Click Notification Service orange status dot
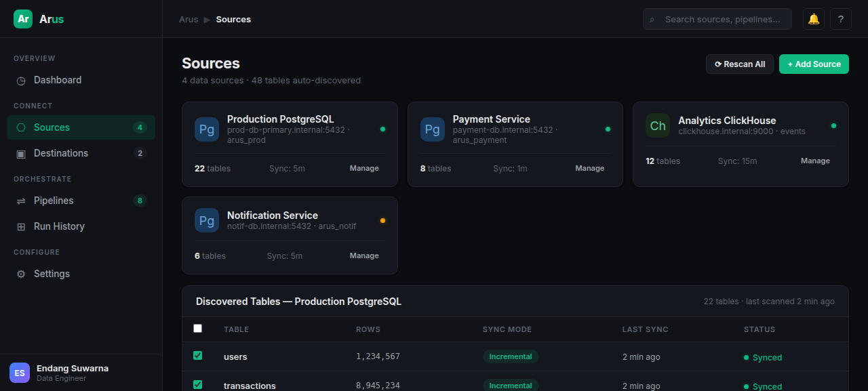Screen dimensions: 868x391 [382, 220]
